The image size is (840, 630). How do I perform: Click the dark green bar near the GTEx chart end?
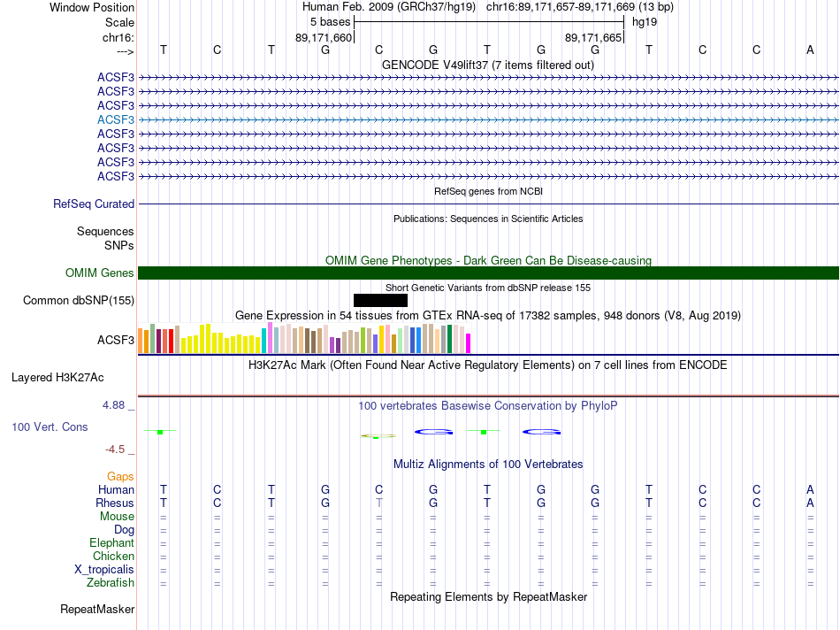point(449,339)
